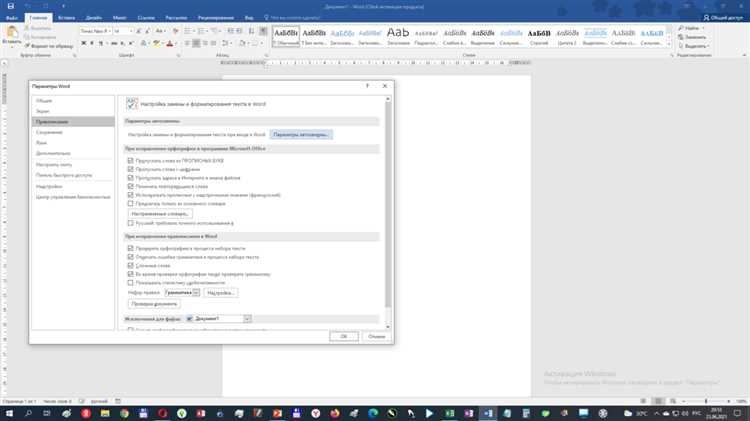Click the text highlight color swatch

pyautogui.click(x=156, y=44)
